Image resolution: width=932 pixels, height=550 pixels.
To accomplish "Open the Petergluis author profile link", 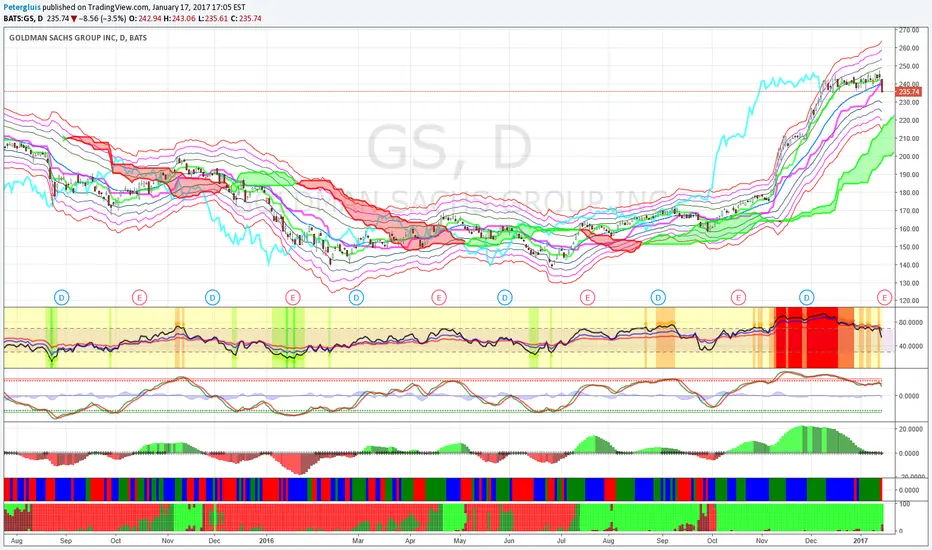I will click(22, 8).
